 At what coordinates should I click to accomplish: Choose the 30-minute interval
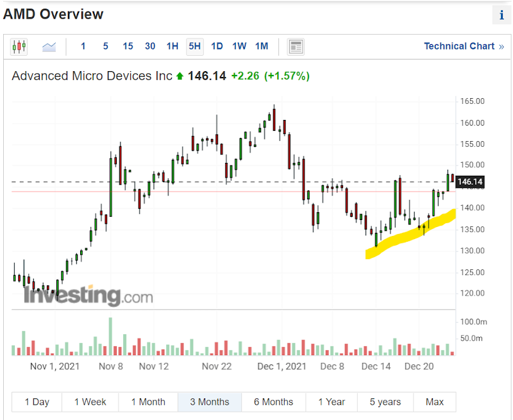coord(150,46)
